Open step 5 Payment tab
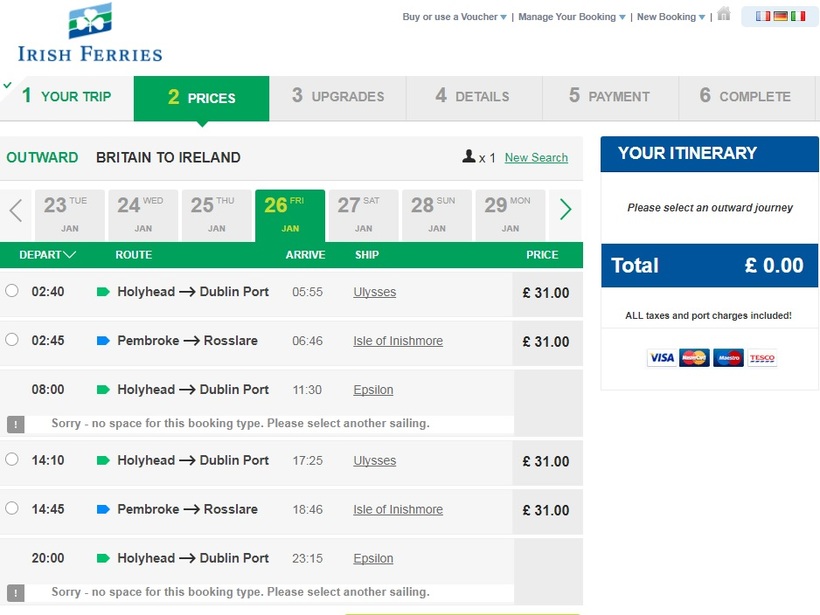Viewport: 820px width, 615px height. 610,97
